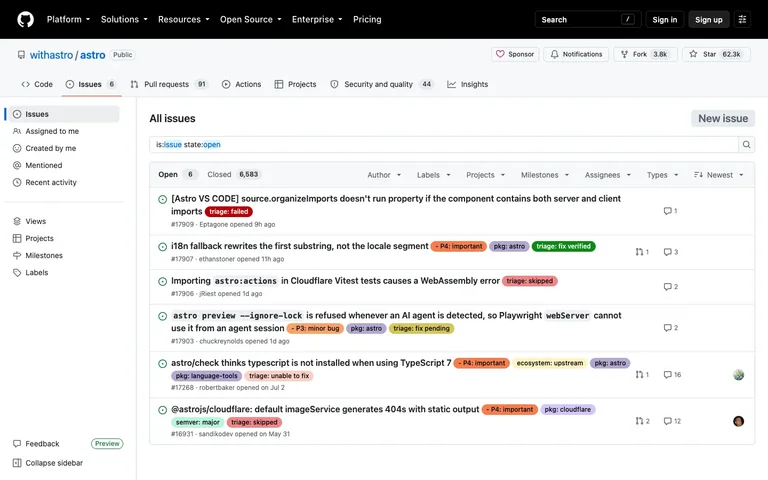Select Recent activity in sidebar

(x=64, y=183)
